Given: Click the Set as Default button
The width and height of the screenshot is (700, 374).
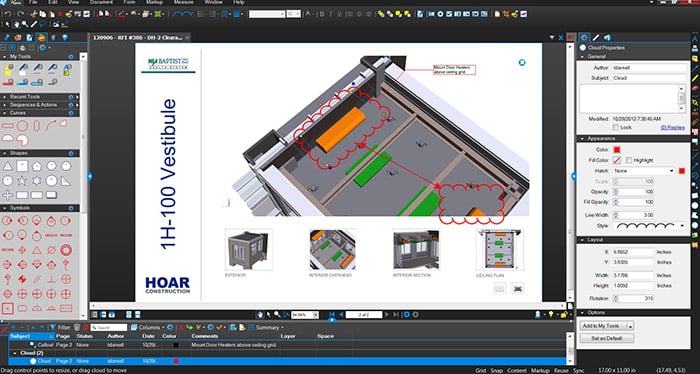Looking at the screenshot, I should (x=606, y=338).
